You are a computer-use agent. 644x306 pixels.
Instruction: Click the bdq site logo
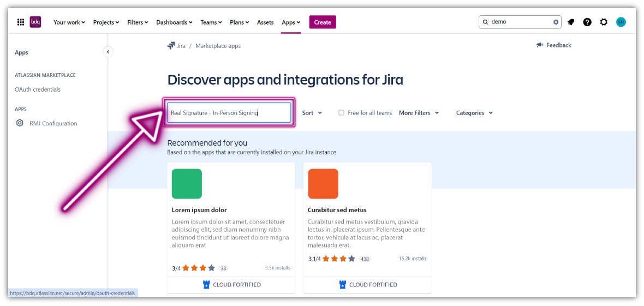[x=35, y=22]
